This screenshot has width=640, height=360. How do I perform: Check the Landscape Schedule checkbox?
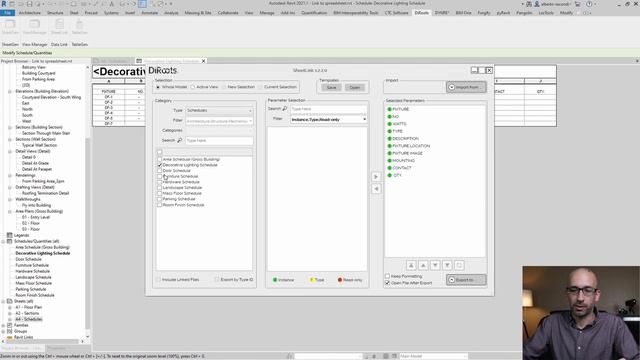(160, 187)
